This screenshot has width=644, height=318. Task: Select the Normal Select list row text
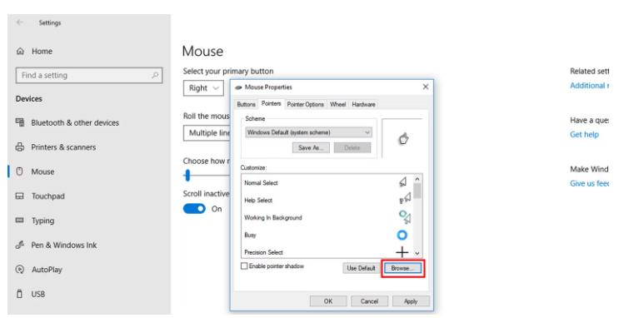tap(261, 183)
